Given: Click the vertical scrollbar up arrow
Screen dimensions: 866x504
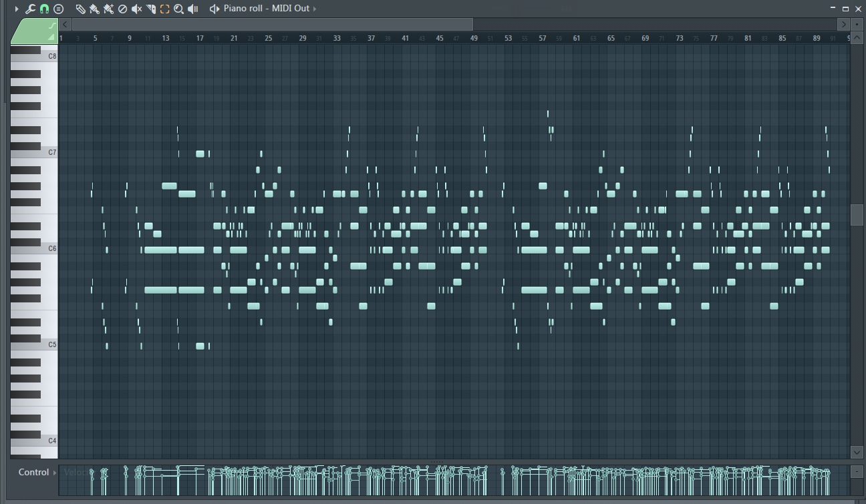Looking at the screenshot, I should 857,37.
